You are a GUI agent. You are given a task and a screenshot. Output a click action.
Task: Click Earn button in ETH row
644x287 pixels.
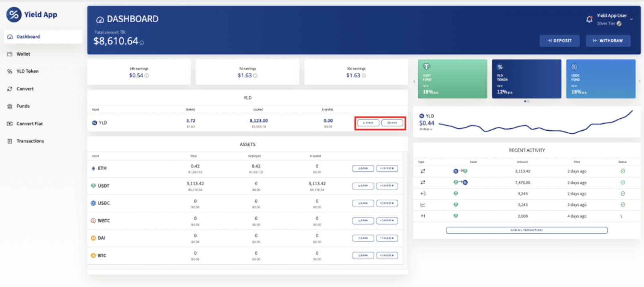tap(363, 168)
